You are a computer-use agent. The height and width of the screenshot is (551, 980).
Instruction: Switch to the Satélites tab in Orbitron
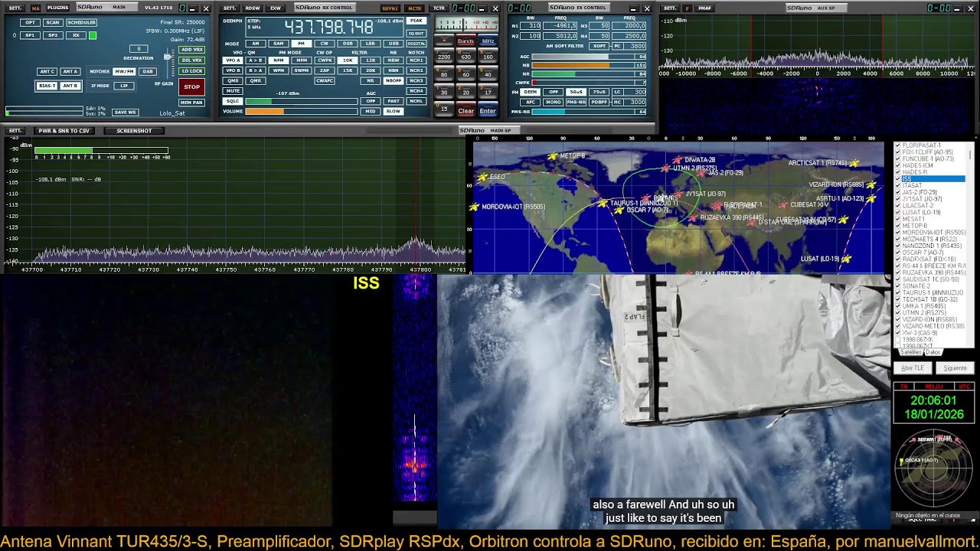pyautogui.click(x=910, y=353)
